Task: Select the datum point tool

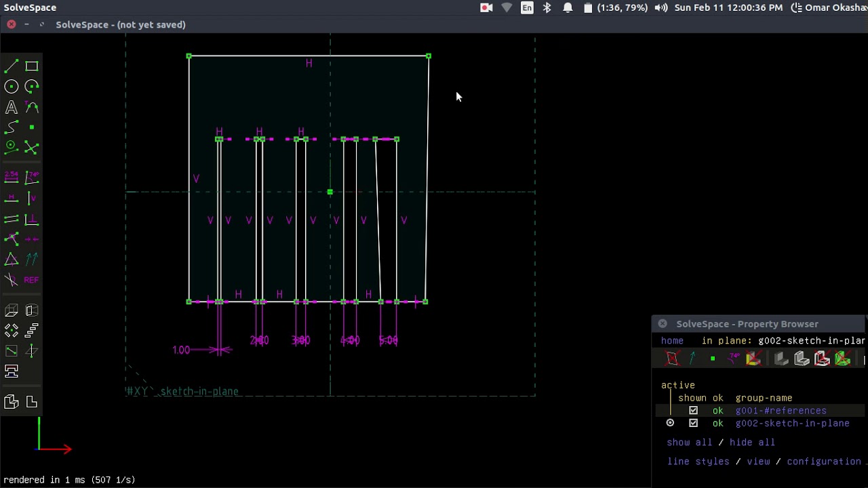Action: click(32, 127)
